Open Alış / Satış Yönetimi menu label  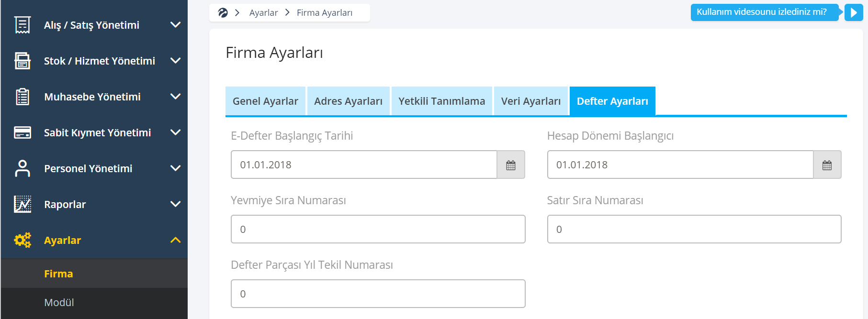[x=91, y=25]
